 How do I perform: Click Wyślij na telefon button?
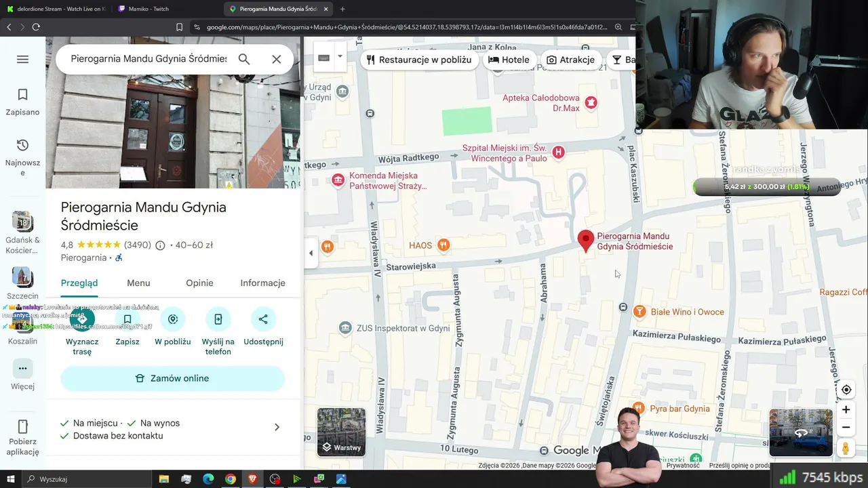coord(218,332)
